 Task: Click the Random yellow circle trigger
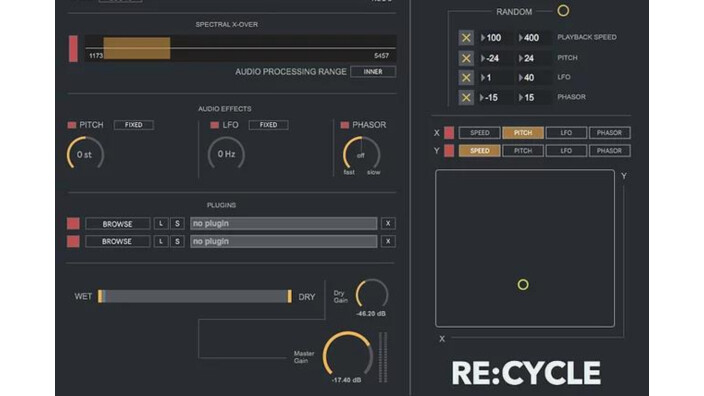563,11
